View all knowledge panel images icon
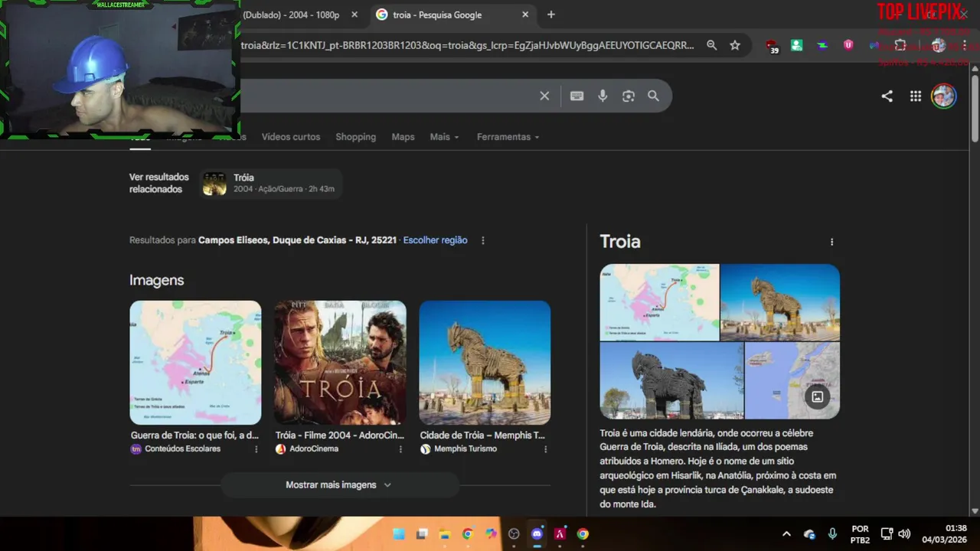The width and height of the screenshot is (980, 551). (817, 396)
